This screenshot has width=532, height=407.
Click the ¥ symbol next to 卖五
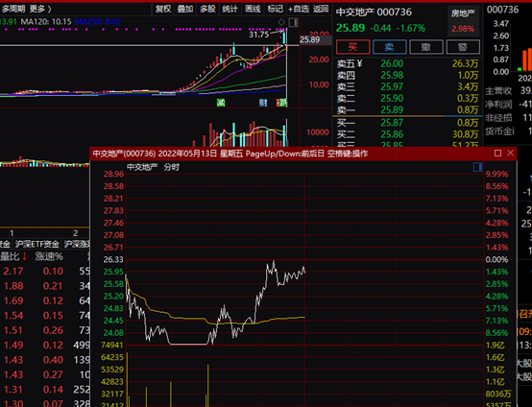tap(359, 63)
